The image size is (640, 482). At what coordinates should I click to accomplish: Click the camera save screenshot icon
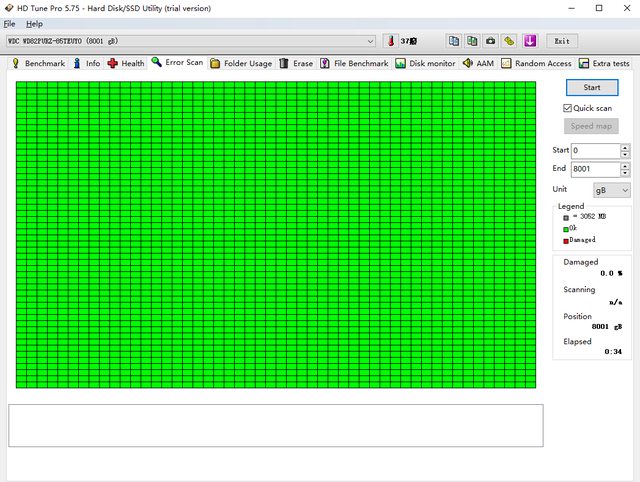(490, 41)
